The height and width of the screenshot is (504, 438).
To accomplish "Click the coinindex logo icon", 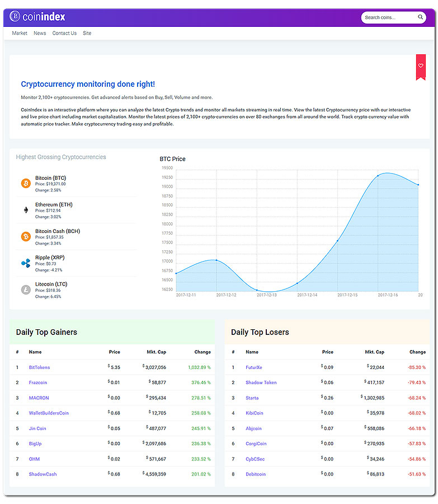I will coord(15,16).
